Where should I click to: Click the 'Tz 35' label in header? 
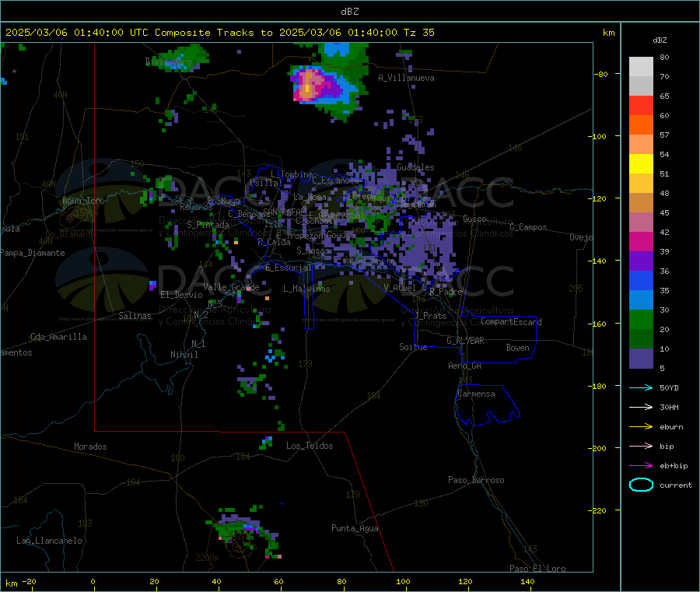pos(418,33)
